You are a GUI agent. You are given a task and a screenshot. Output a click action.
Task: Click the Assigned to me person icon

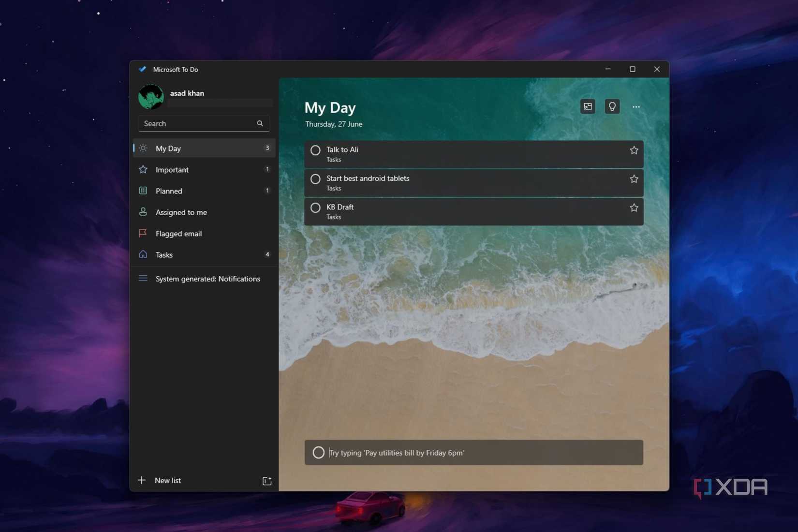coord(143,212)
